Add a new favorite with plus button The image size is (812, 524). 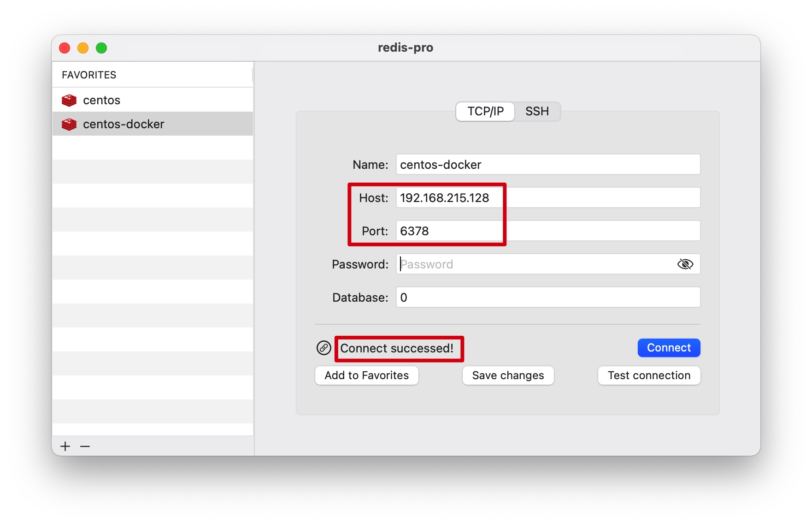coord(65,446)
